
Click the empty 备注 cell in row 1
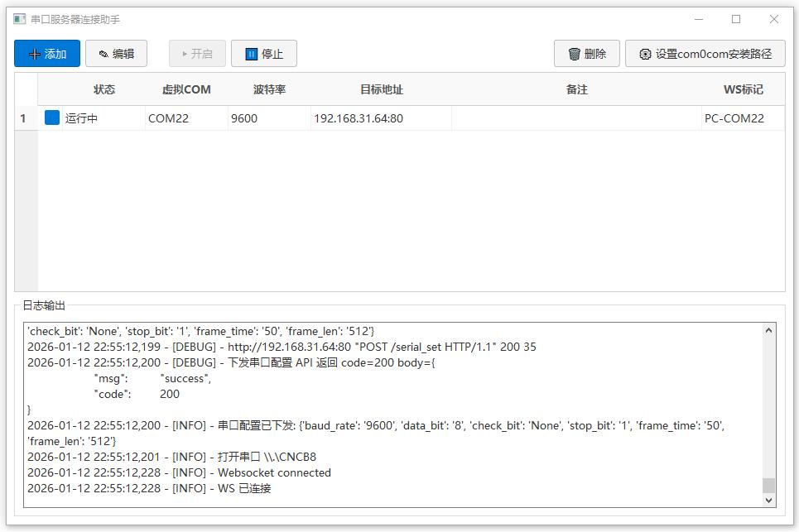tap(577, 118)
